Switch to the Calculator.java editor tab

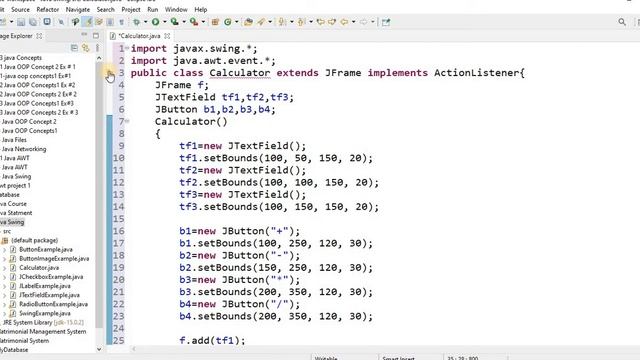click(139, 36)
